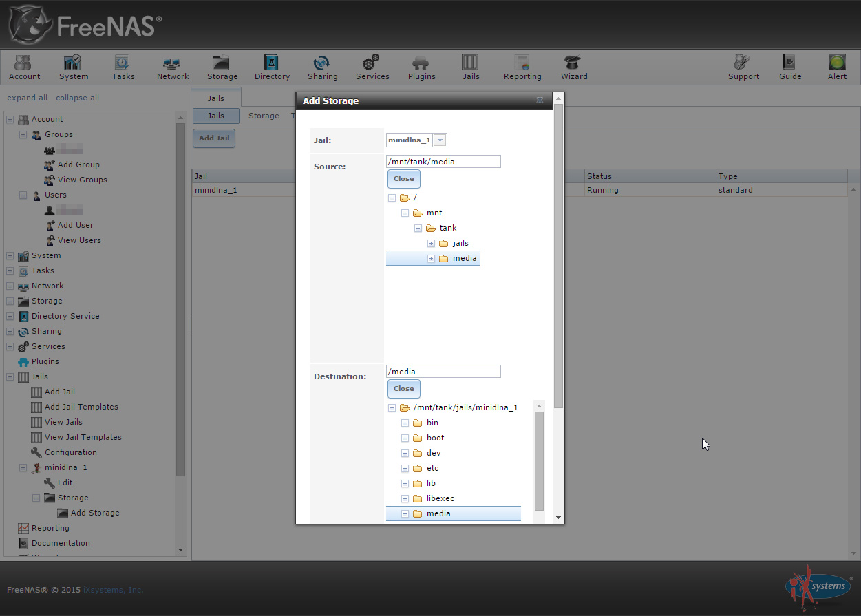The image size is (861, 616).
Task: Close the Add Storage dialog
Action: click(x=540, y=100)
